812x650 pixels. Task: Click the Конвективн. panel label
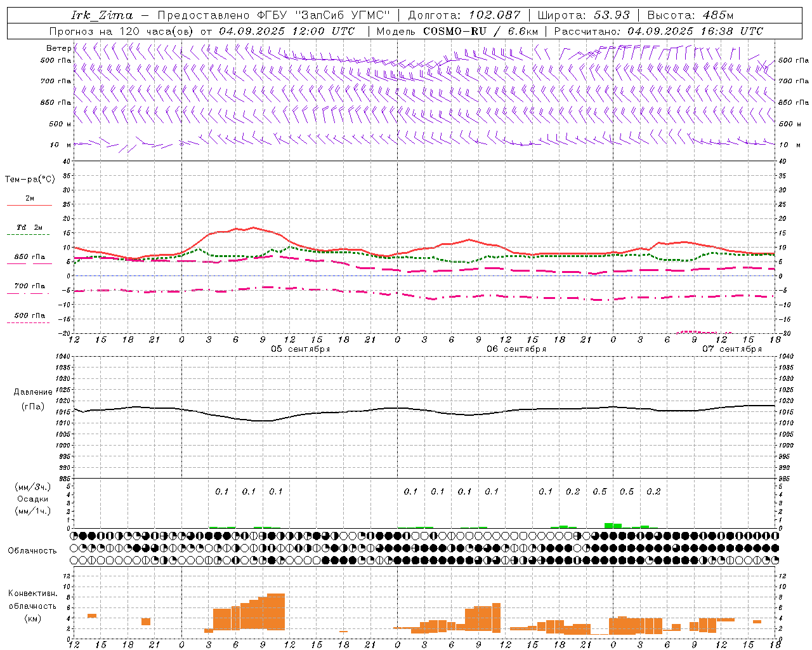pos(33,594)
